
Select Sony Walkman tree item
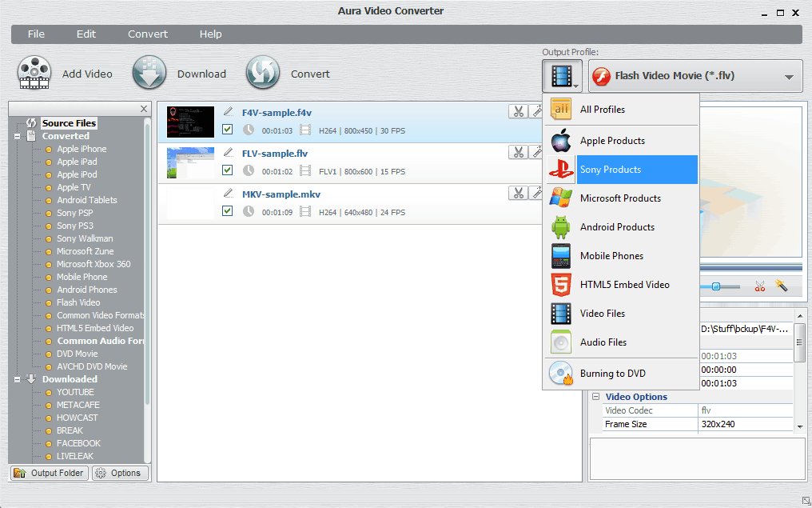[85, 239]
